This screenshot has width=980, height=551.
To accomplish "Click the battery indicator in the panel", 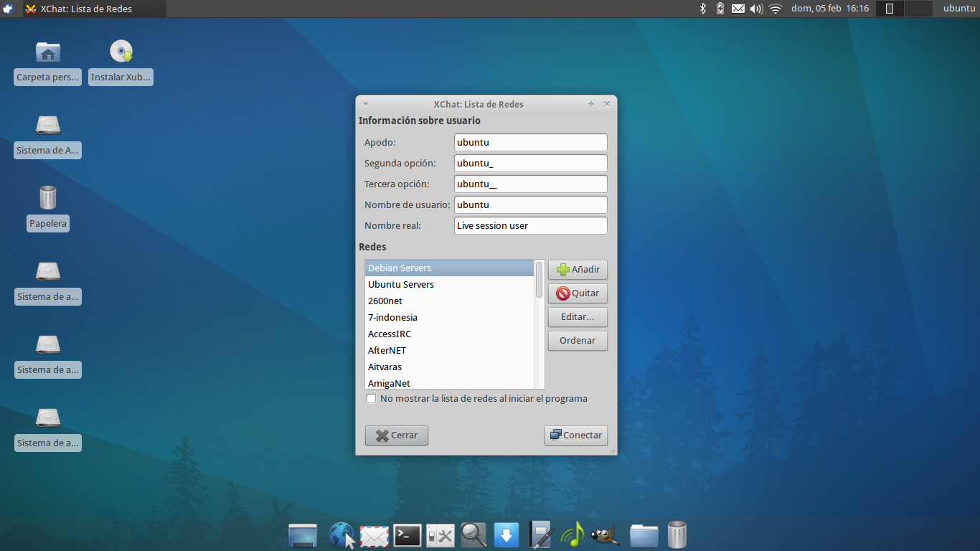I will tap(719, 9).
